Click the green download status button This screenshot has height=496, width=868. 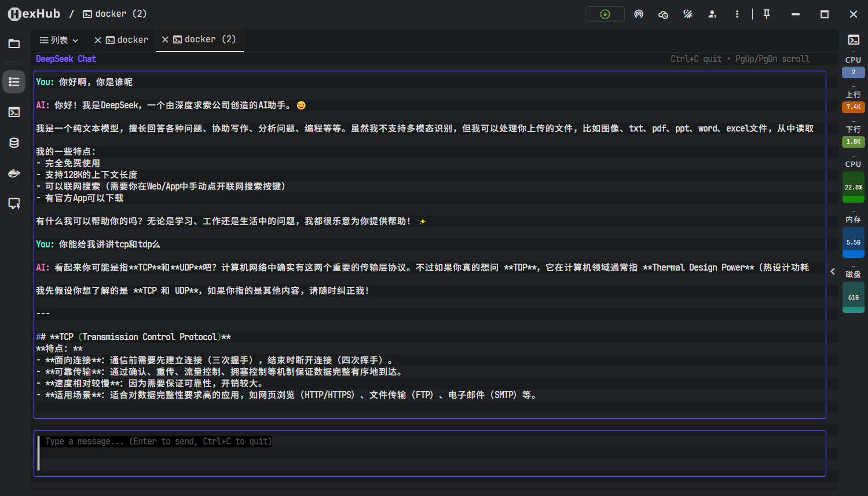point(605,14)
